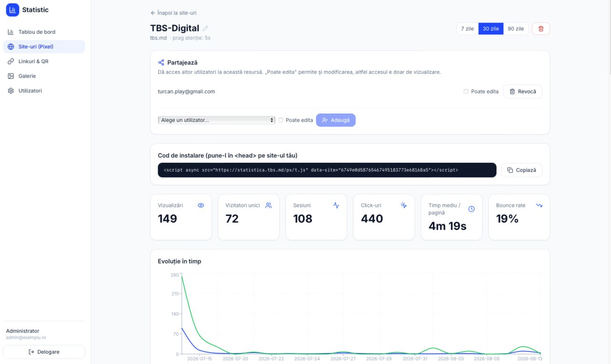Switch period to 7 zile
Screen dimensions: 611x364
pos(467,29)
